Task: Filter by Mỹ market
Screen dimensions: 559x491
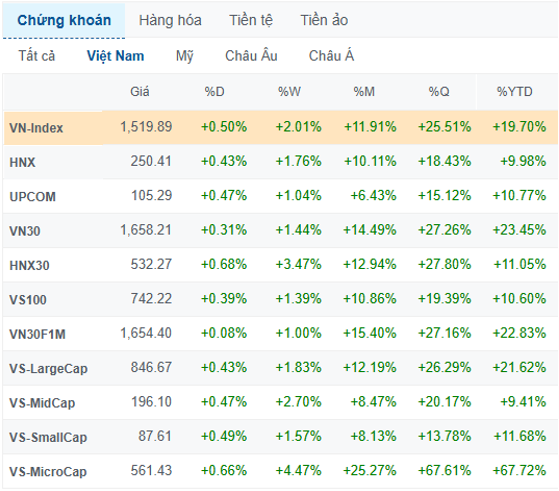Action: tap(184, 56)
